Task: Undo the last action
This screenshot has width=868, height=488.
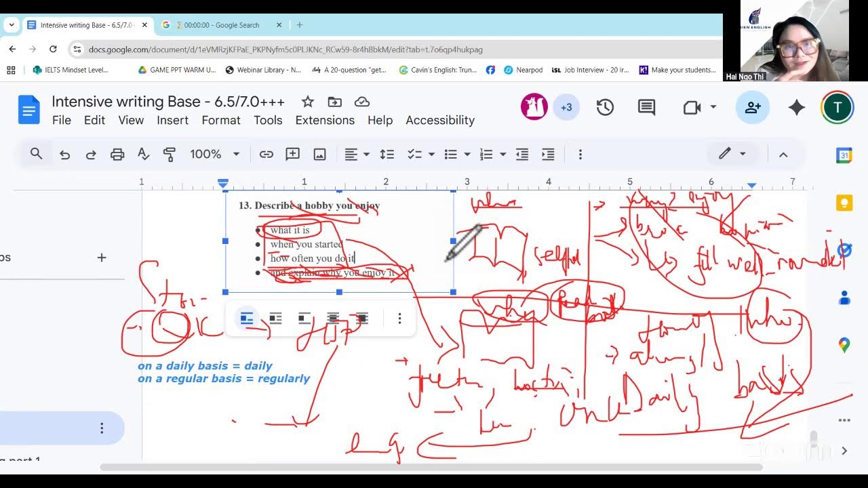Action: coord(64,155)
